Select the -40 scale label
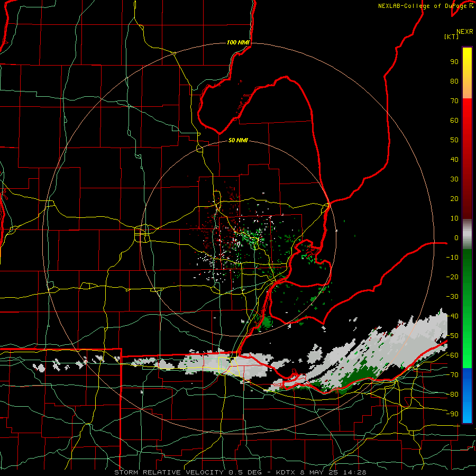The width and height of the screenshot is (476, 476). (452, 316)
